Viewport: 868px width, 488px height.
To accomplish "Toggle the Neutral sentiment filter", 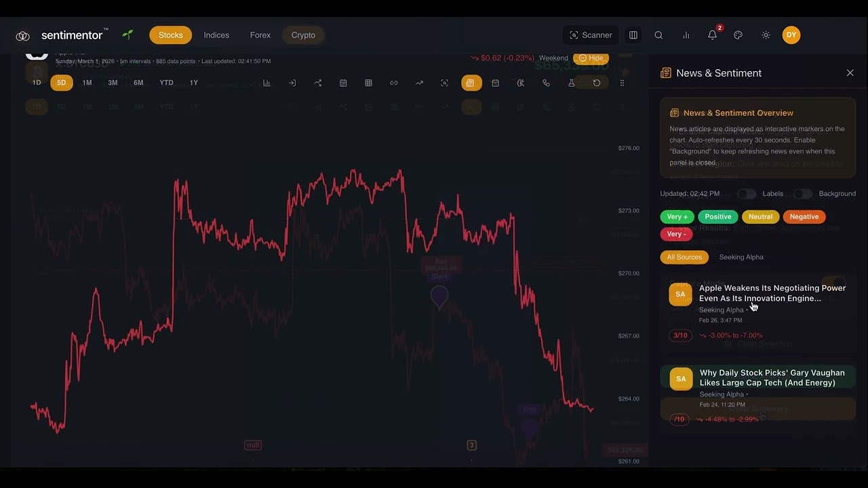I will point(760,216).
